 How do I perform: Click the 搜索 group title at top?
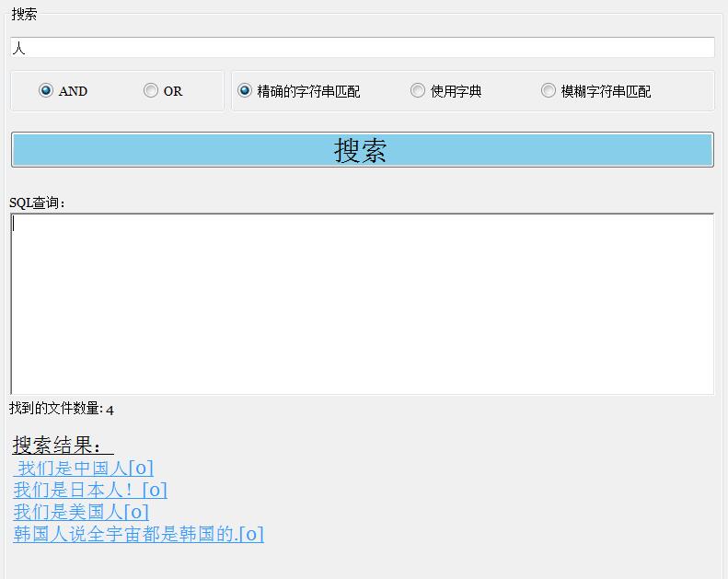pos(25,14)
